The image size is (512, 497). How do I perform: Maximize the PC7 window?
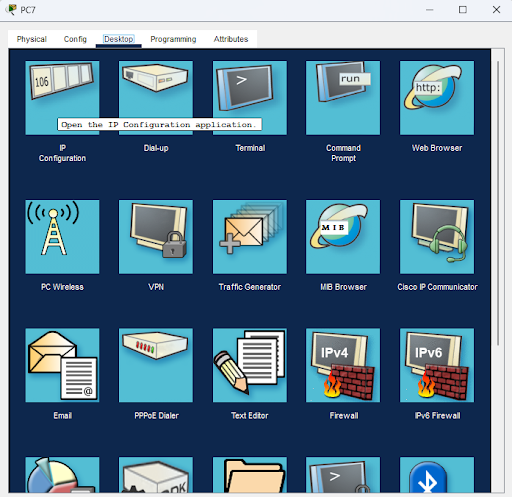click(x=463, y=10)
